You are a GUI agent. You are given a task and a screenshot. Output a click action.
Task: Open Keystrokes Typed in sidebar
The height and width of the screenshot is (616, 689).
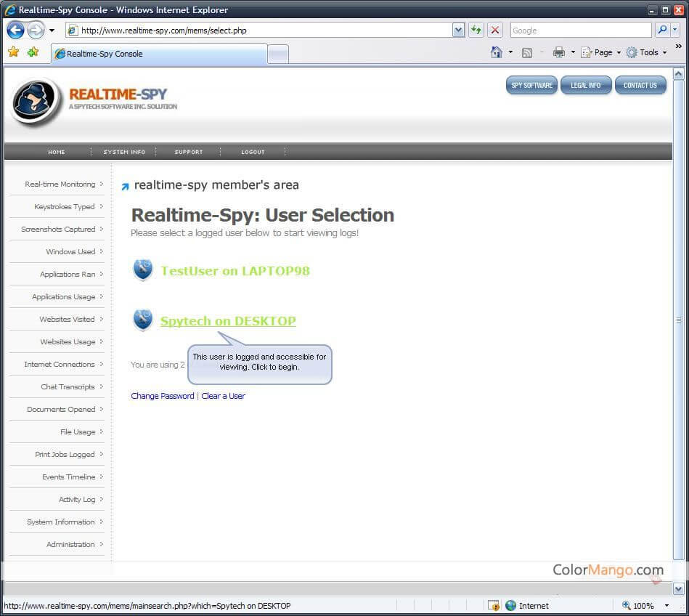tap(64, 206)
